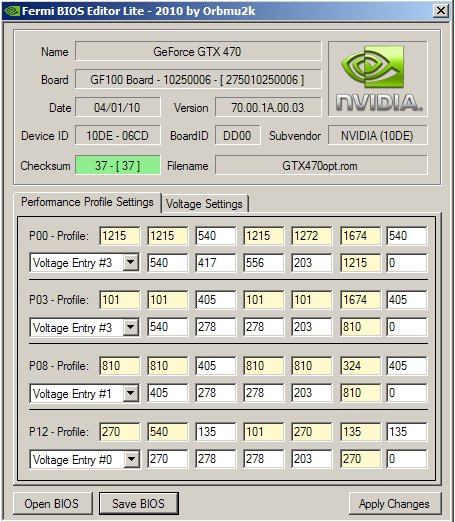Click the 0 field in P03 voltage row

tap(407, 327)
